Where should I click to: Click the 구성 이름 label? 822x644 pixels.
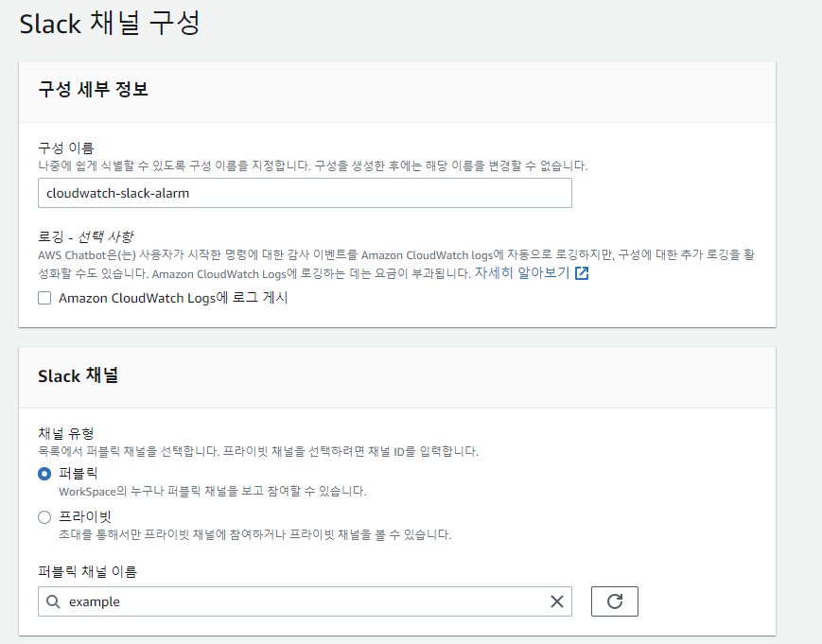pyautogui.click(x=66, y=148)
